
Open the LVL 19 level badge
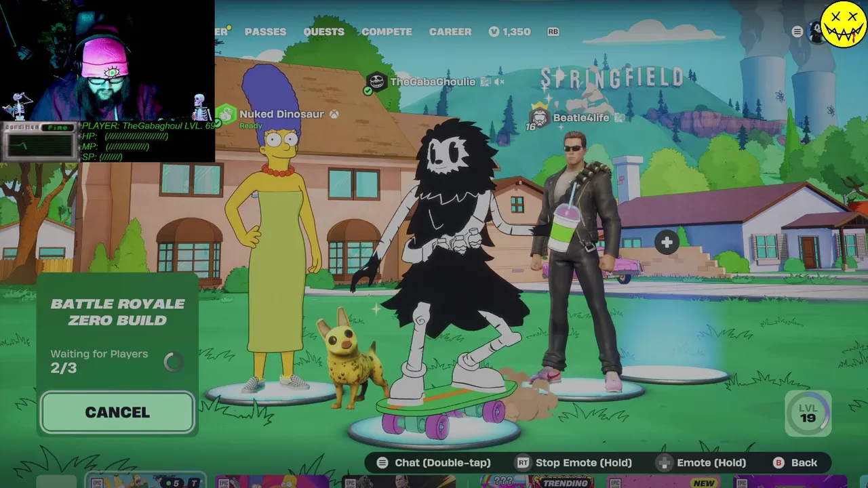click(808, 413)
